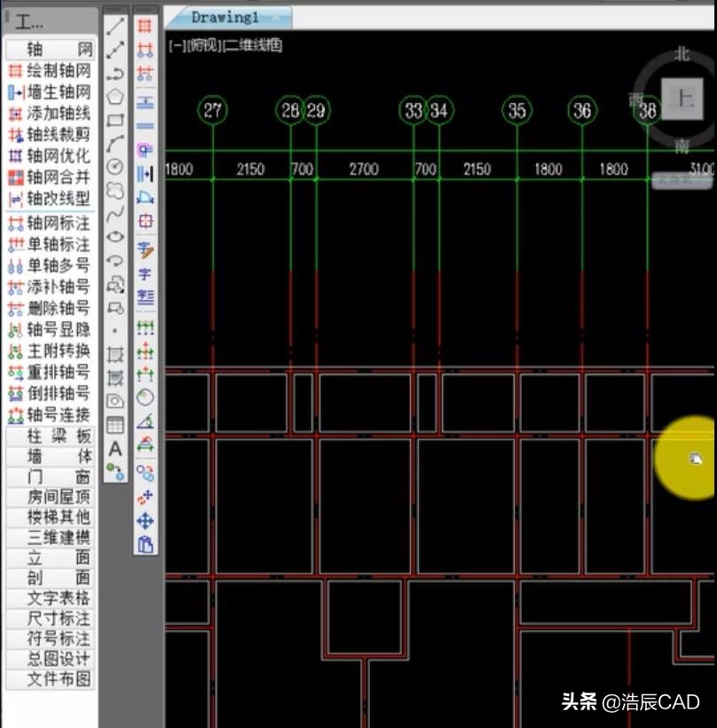Expand the 柱梁板 category panel
Image resolution: width=717 pixels, height=728 pixels.
[49, 435]
